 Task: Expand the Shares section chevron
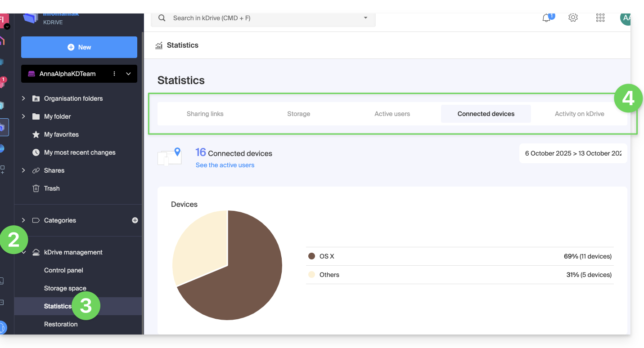(23, 170)
